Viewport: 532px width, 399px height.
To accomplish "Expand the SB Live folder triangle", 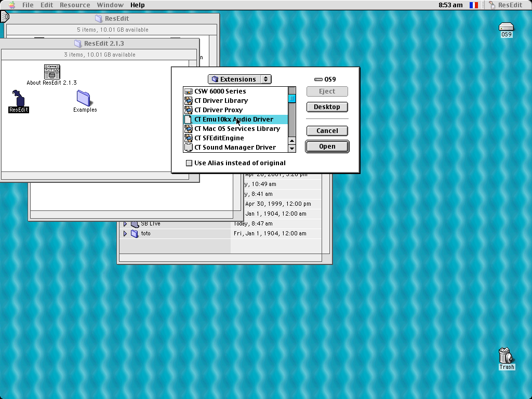I will tap(125, 224).
